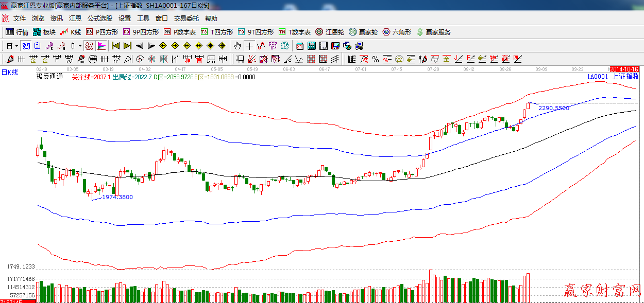Screen dimensions: 644x303
Task: Click the 2014-10-16 date marker
Action: [x=624, y=69]
